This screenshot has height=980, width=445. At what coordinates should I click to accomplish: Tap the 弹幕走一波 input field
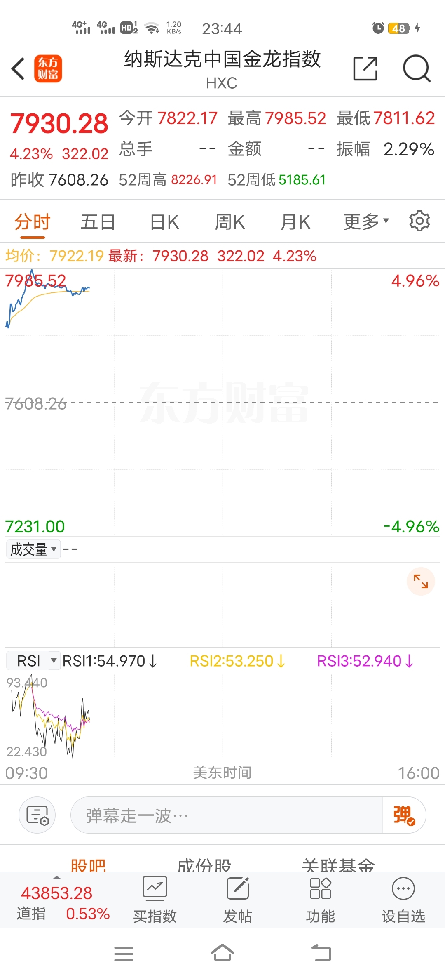[226, 815]
